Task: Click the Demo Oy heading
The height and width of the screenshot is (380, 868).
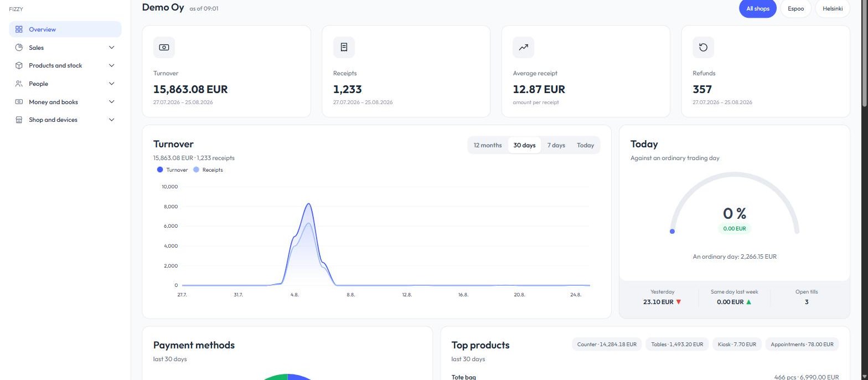Action: (163, 7)
